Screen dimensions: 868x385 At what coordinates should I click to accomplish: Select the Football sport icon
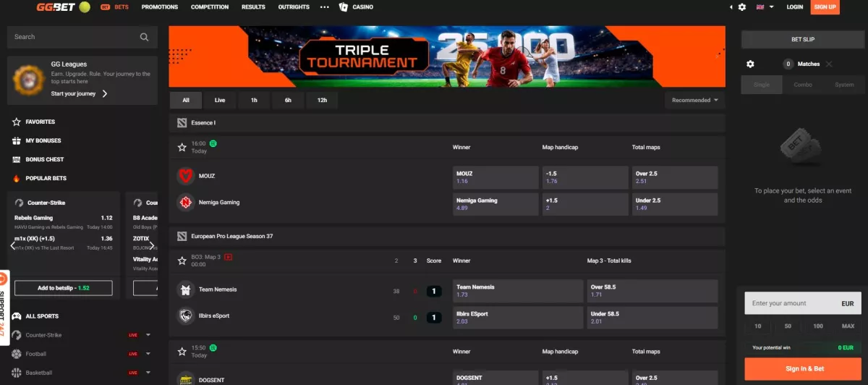pyautogui.click(x=17, y=354)
